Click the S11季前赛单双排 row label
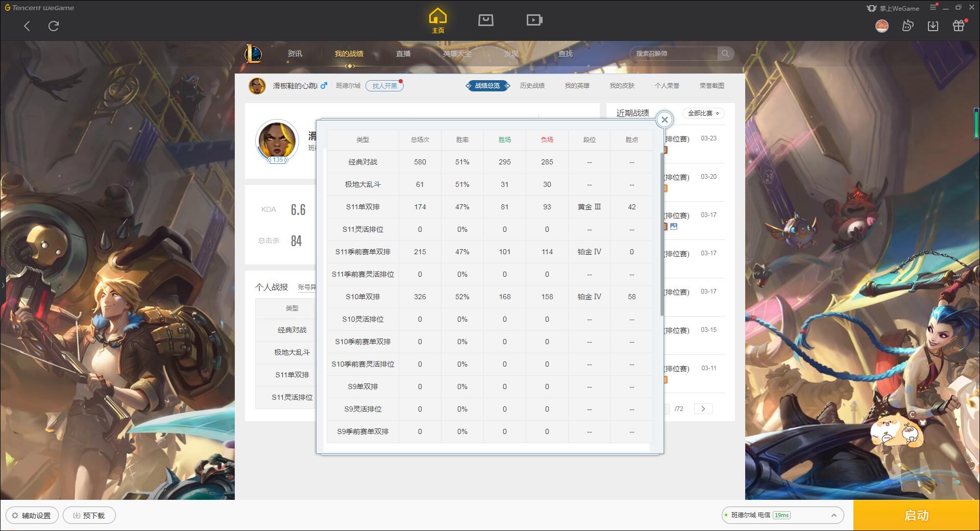Screen dimensions: 980x531 click(x=363, y=252)
